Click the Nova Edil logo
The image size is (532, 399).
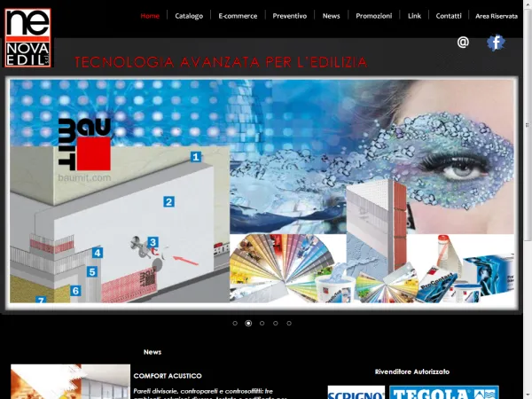27,36
